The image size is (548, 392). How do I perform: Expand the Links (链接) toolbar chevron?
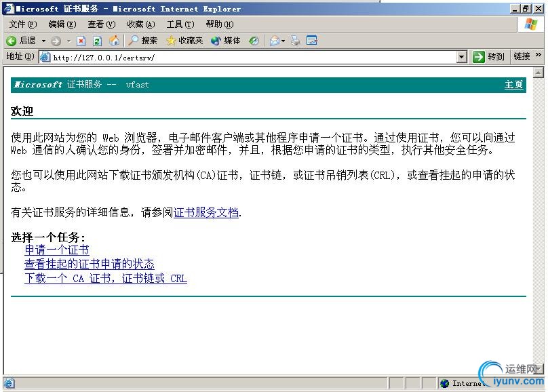pyautogui.click(x=539, y=55)
